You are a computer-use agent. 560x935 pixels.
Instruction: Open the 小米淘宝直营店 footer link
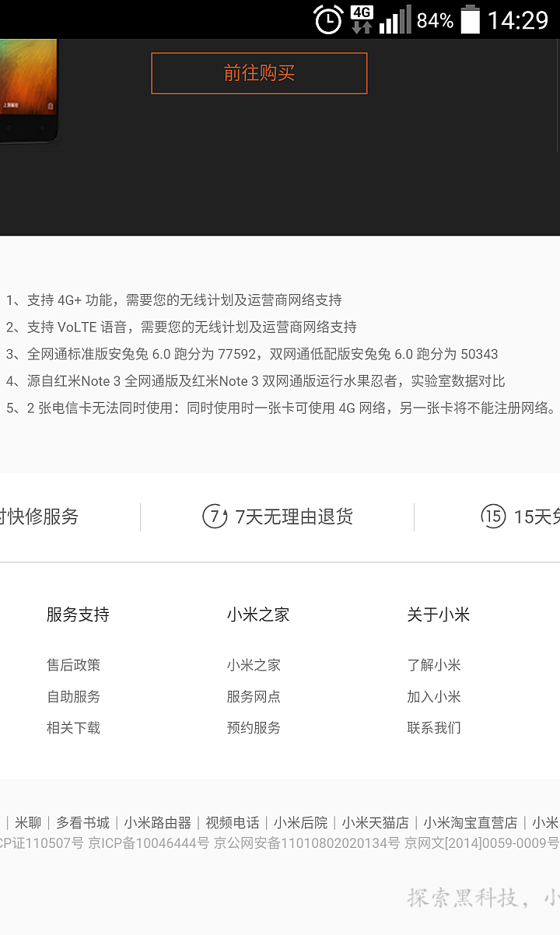pos(470,822)
